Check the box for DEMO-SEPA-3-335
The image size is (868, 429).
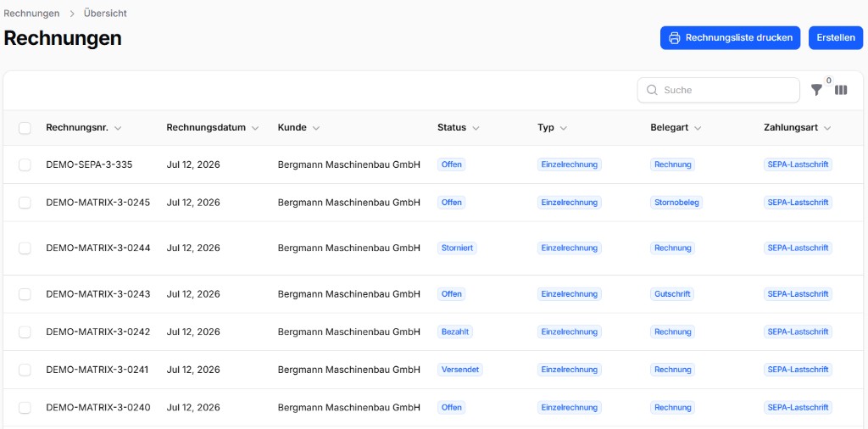click(x=25, y=164)
